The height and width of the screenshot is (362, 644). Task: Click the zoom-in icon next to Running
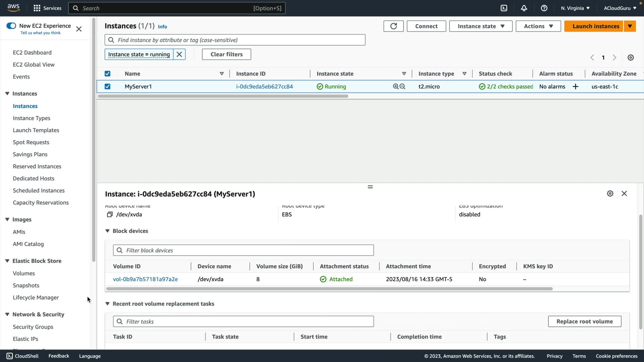pyautogui.click(x=396, y=86)
